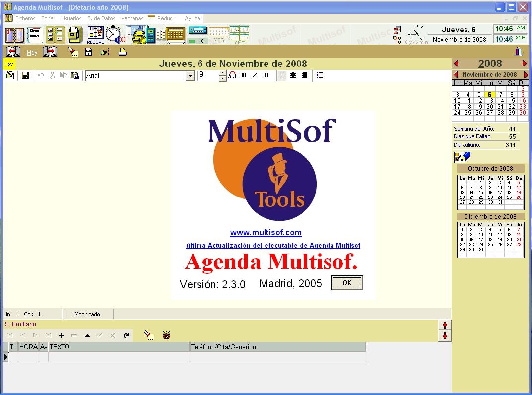Viewport: 532px width, 395px height.
Task: Open the Ventanas menu
Action: (x=133, y=18)
